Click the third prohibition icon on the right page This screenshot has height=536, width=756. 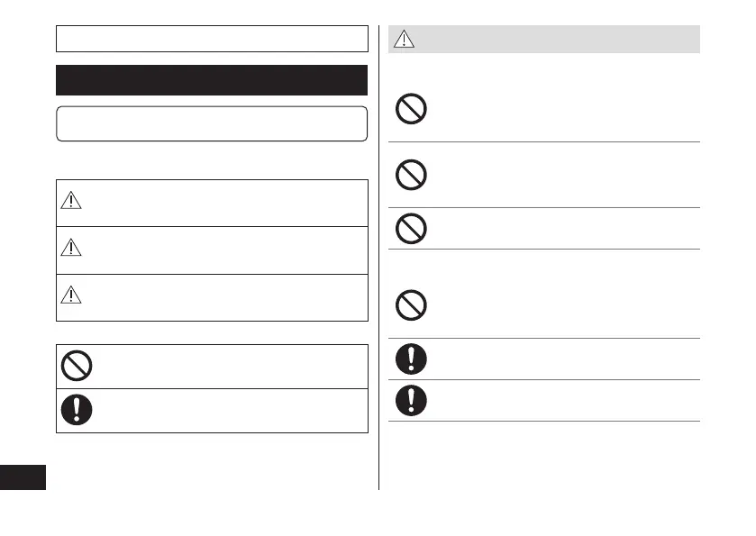pyautogui.click(x=411, y=229)
